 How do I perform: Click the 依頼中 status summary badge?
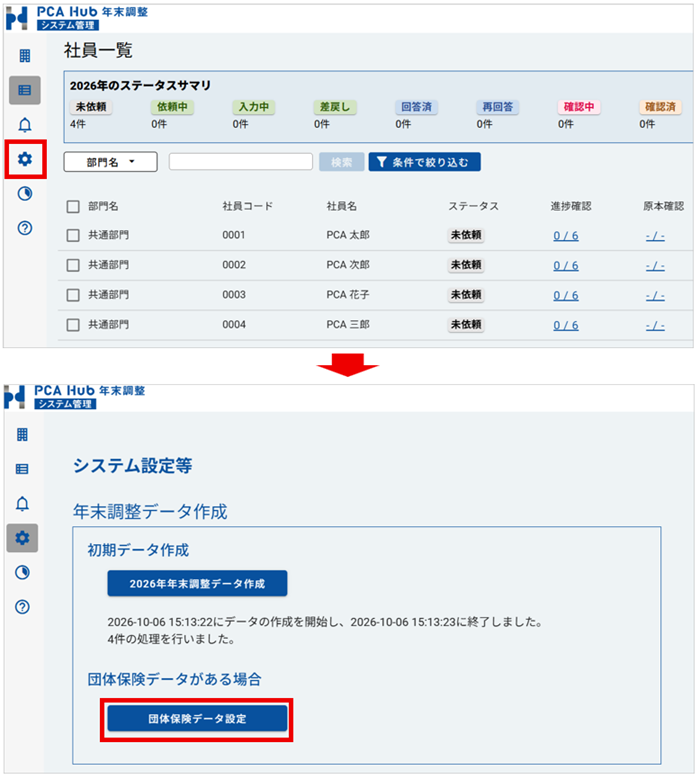172,107
